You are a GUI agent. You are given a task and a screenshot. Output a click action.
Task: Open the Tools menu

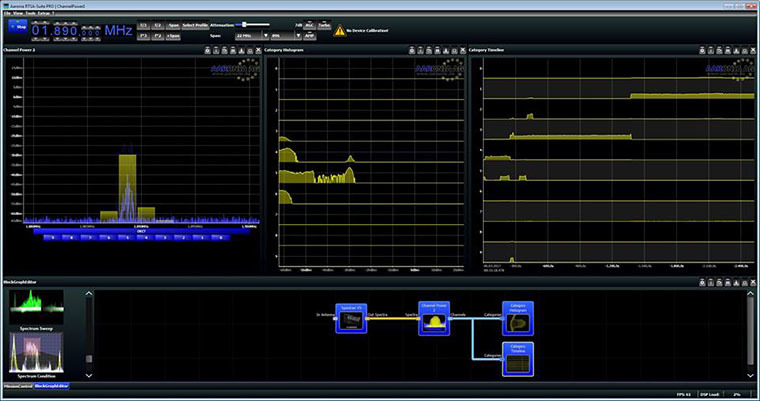[30, 14]
